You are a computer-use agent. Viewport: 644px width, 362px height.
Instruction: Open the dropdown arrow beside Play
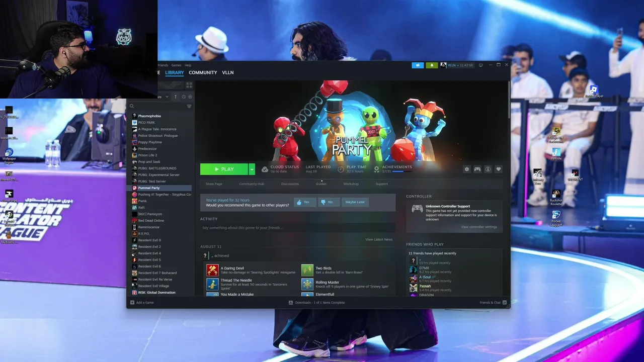coord(252,169)
